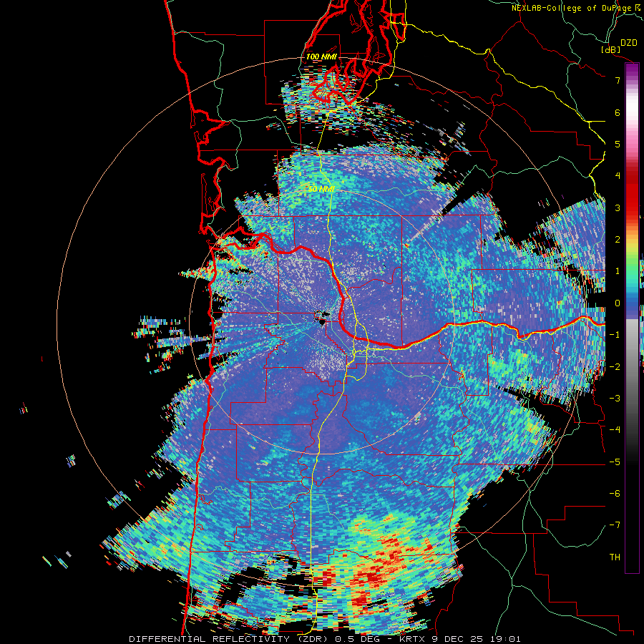Click the 1 value on color scale
Screen dimensions: 644x644
coord(618,271)
